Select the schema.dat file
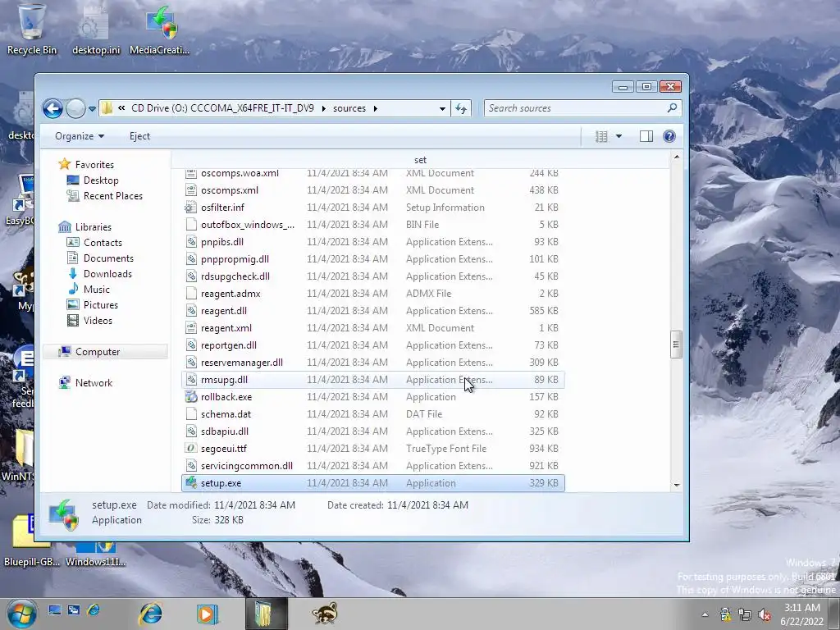Screen dimensions: 840x630 (373, 414)
